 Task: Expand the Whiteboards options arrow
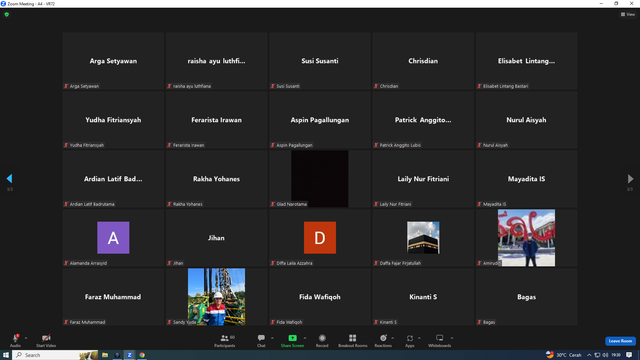click(x=452, y=338)
